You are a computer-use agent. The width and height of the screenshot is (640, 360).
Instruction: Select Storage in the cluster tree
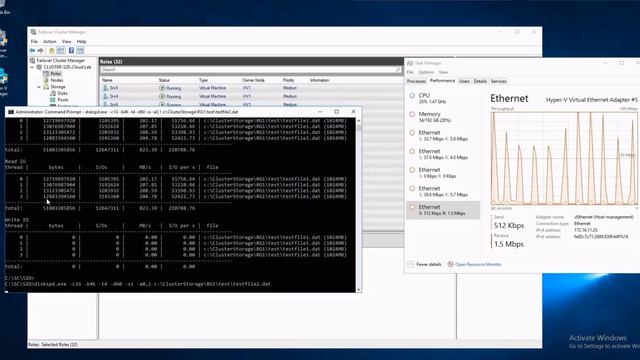[58, 87]
